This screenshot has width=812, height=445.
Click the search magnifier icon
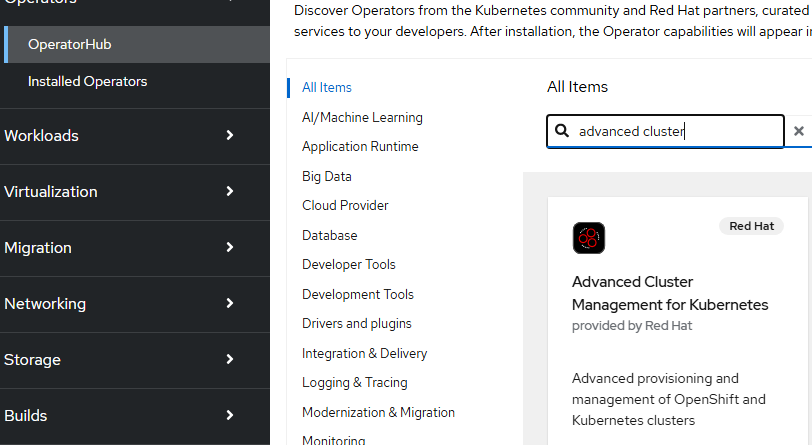(x=562, y=131)
